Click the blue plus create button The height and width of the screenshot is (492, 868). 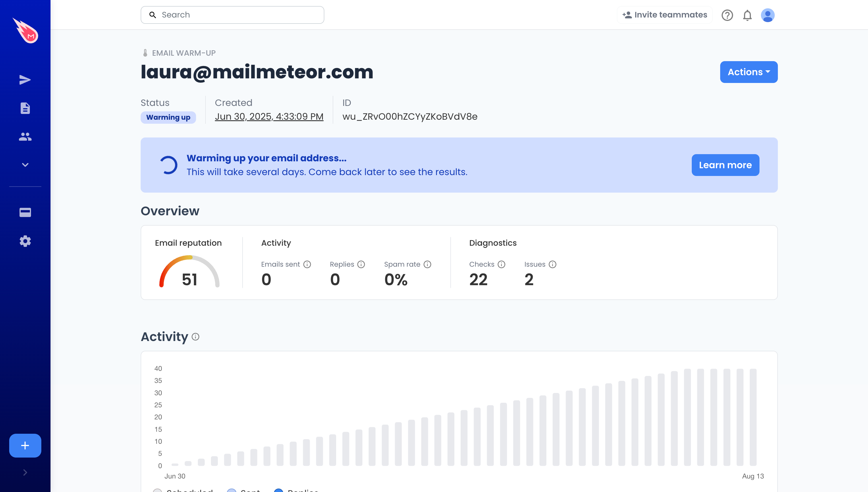[x=25, y=445]
